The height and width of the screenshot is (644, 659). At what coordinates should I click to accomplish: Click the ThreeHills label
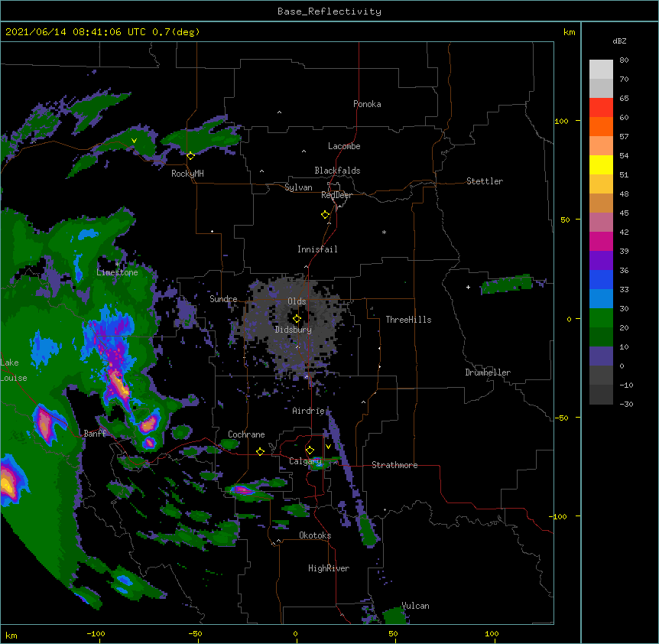408,320
